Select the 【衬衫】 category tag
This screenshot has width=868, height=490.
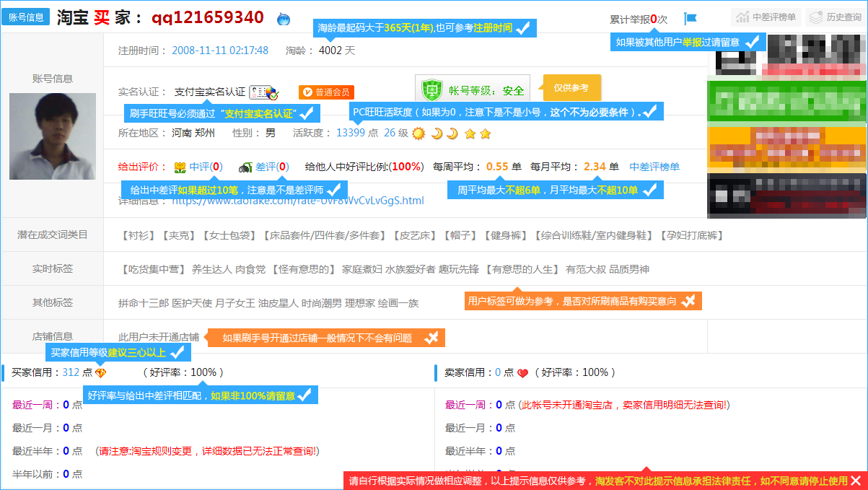point(139,235)
